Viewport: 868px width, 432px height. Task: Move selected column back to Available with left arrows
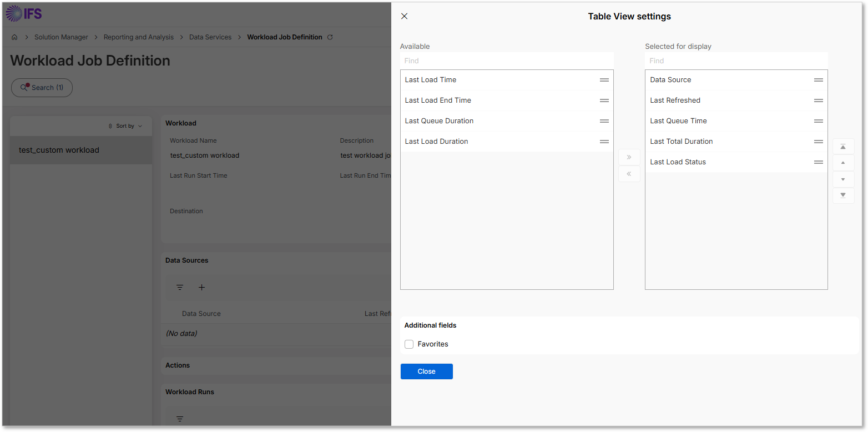[629, 174]
